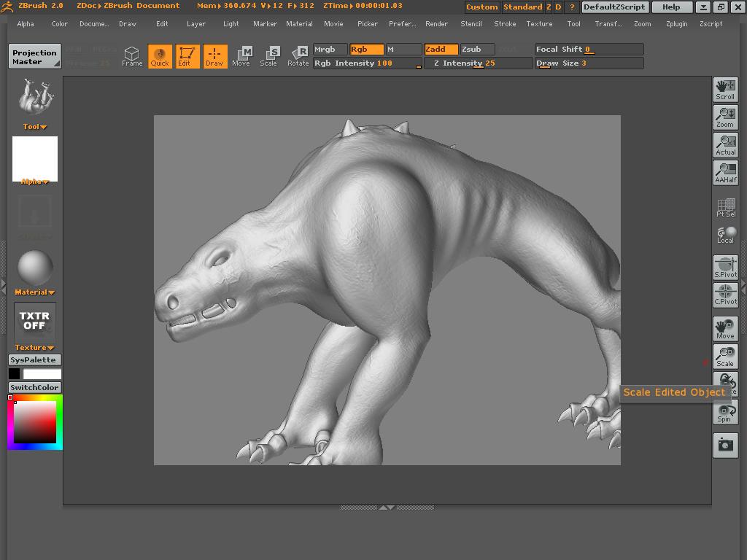The width and height of the screenshot is (747, 560).
Task: Open the Zplugin menu in the menu bar
Action: pyautogui.click(x=676, y=23)
